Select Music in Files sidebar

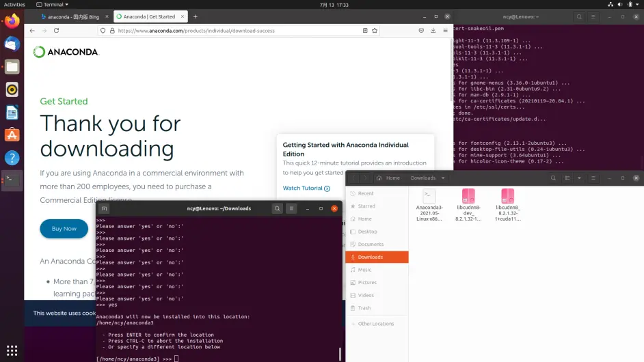[377, 270]
